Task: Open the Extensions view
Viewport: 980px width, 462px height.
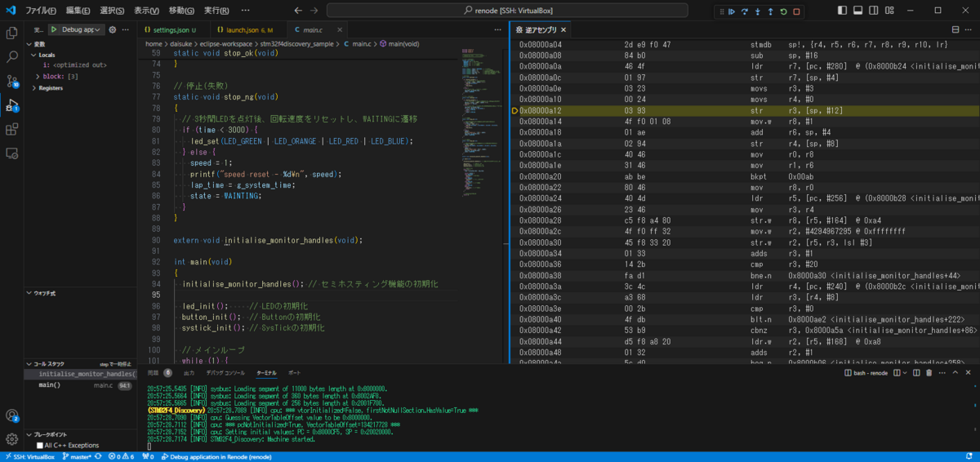Action: (12, 129)
